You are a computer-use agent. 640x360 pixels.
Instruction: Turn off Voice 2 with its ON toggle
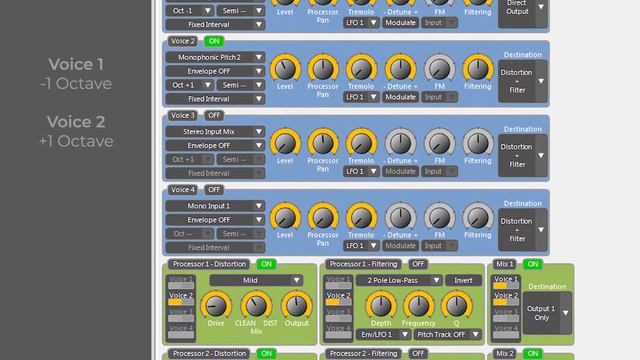pyautogui.click(x=214, y=41)
